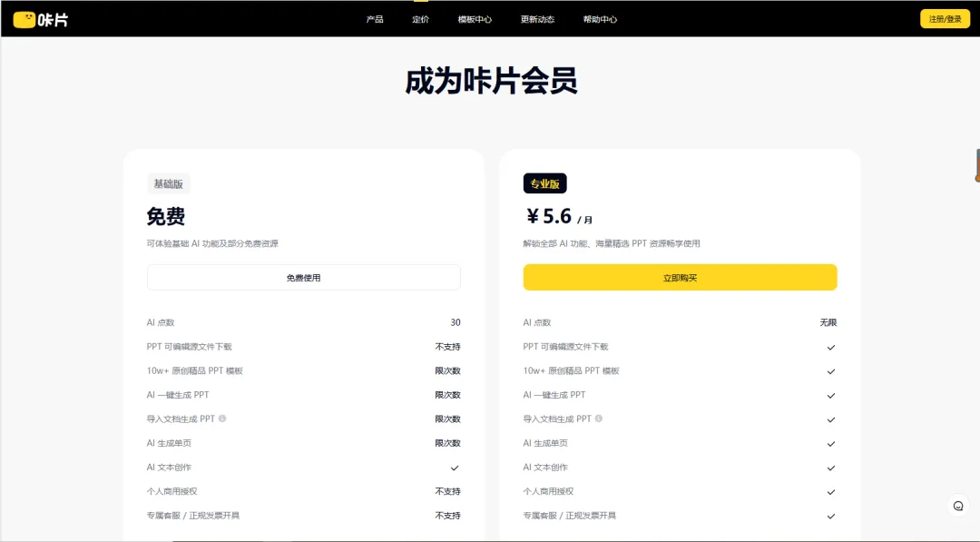This screenshot has width=980, height=542.
Task: Click the 免费 price heading
Action: (x=166, y=217)
